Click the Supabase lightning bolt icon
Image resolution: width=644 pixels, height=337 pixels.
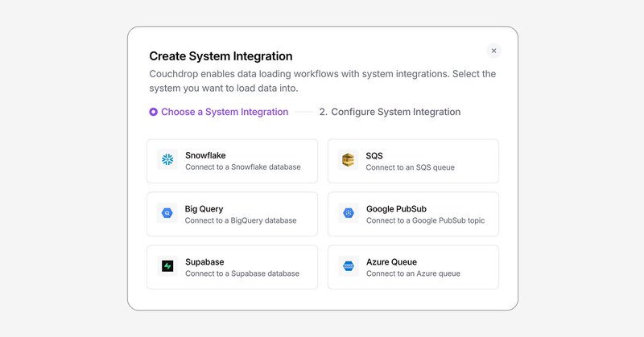167,266
